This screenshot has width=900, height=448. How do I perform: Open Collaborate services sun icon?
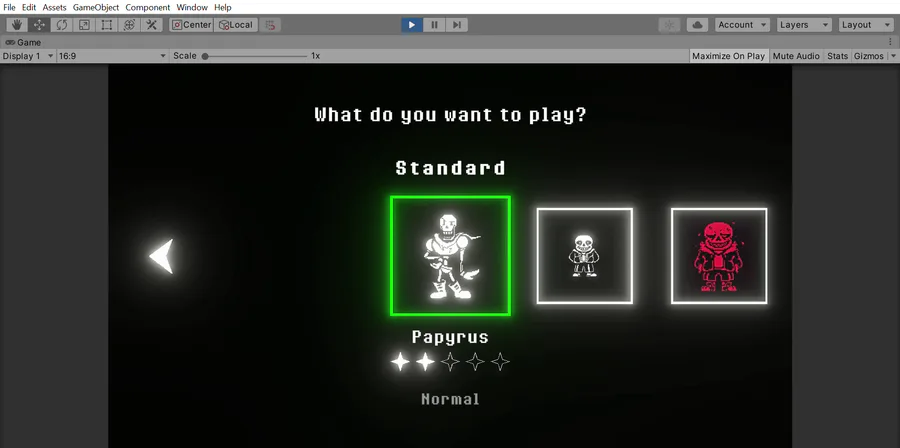pyautogui.click(x=669, y=25)
